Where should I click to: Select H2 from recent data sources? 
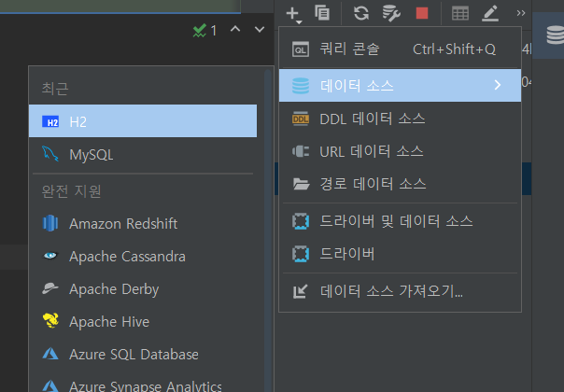pyautogui.click(x=143, y=121)
